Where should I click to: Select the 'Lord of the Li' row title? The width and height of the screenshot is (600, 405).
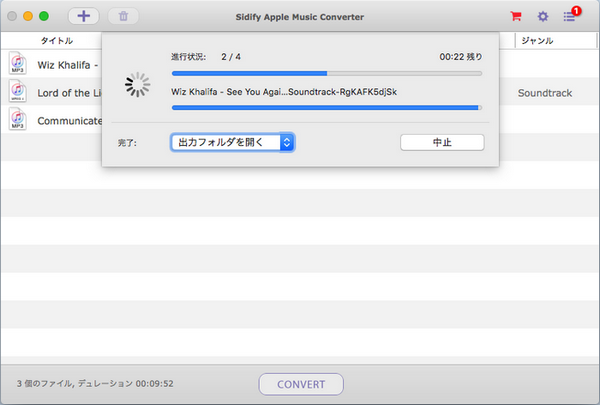pyautogui.click(x=69, y=93)
